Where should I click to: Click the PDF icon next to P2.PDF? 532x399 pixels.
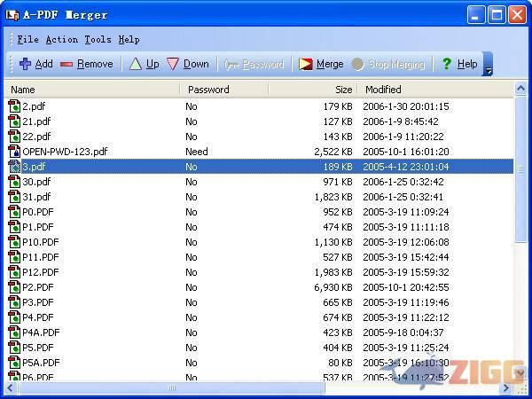coord(14,287)
